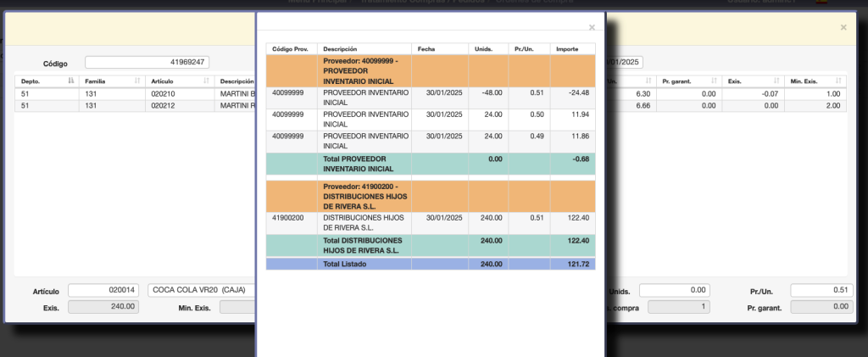Click the Total Listado label
The image size is (868, 357).
[364, 264]
